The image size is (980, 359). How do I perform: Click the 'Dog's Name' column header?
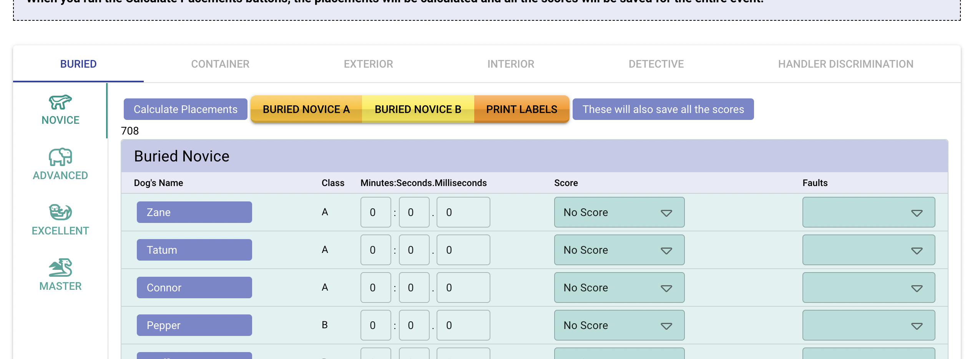pos(158,183)
